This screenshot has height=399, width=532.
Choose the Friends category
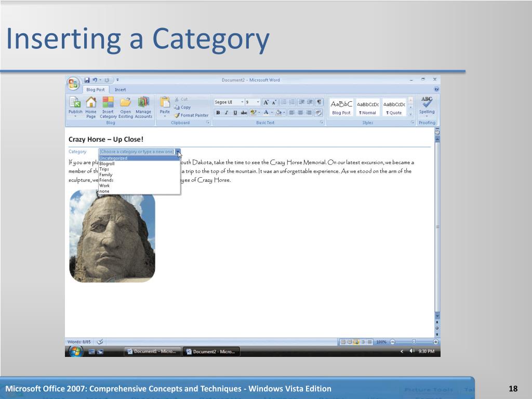[x=139, y=180]
